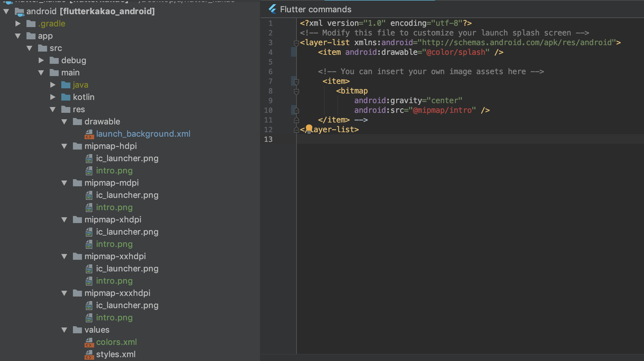Toggle code fold marker on layer-list line 3

click(296, 43)
